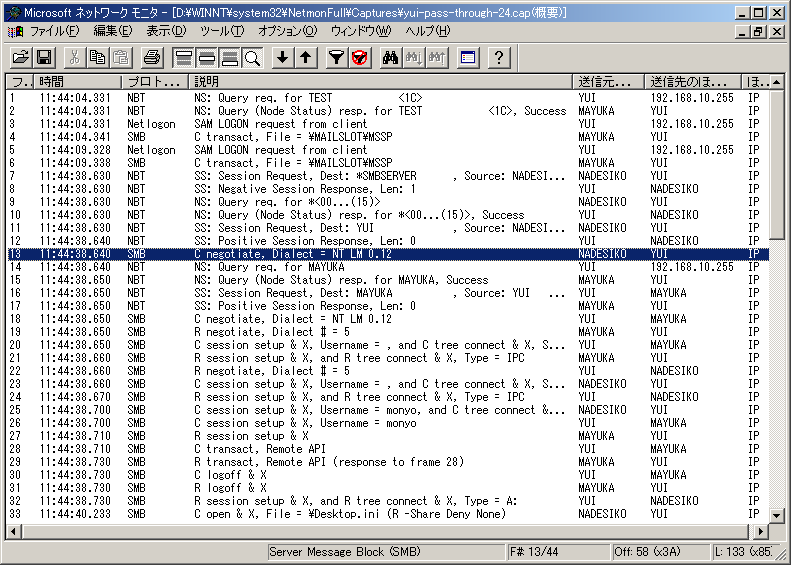791x565 pixels.
Task: Click the Open file toolbar icon
Action: (x=21, y=58)
